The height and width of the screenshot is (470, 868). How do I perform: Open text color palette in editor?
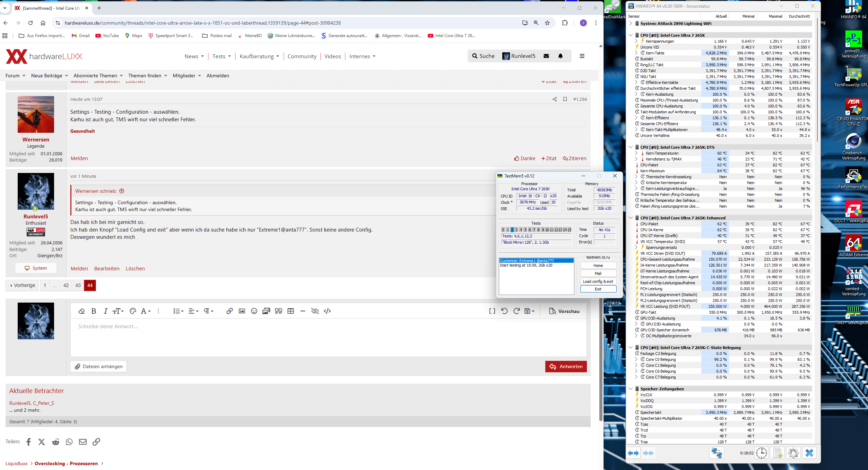pyautogui.click(x=133, y=311)
